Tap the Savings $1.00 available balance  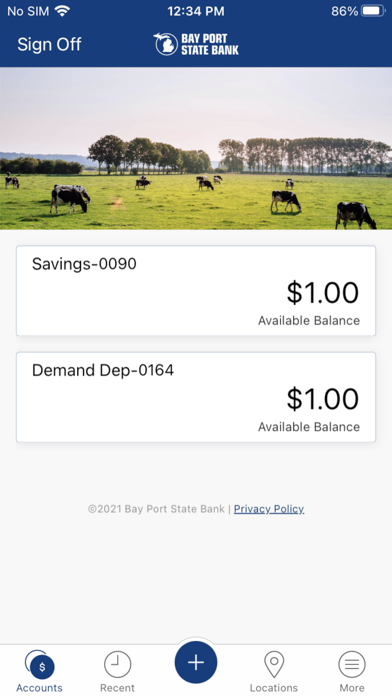pos(323,293)
